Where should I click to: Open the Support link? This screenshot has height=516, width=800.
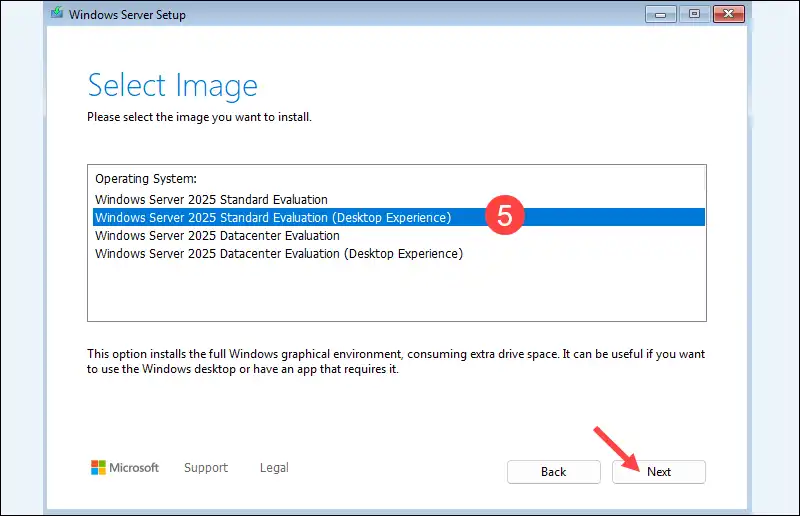[x=206, y=468]
